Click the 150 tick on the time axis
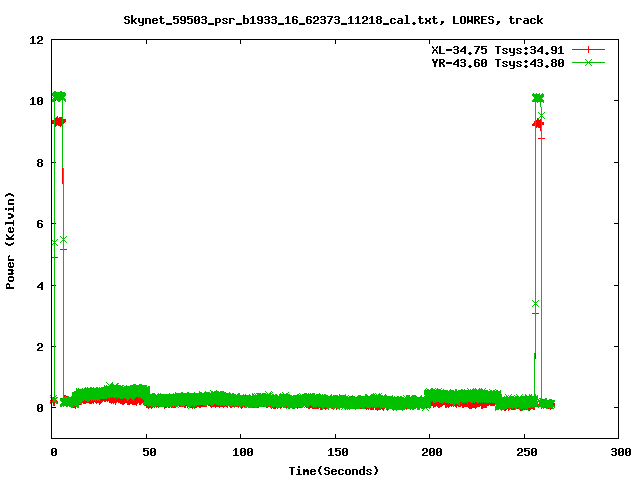Screen dimensions: 640x480 [336, 453]
